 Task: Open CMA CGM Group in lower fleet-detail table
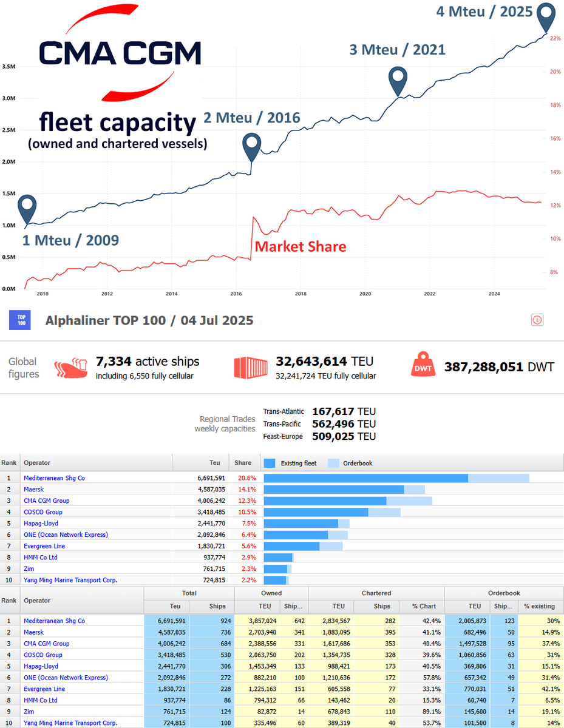(x=47, y=644)
